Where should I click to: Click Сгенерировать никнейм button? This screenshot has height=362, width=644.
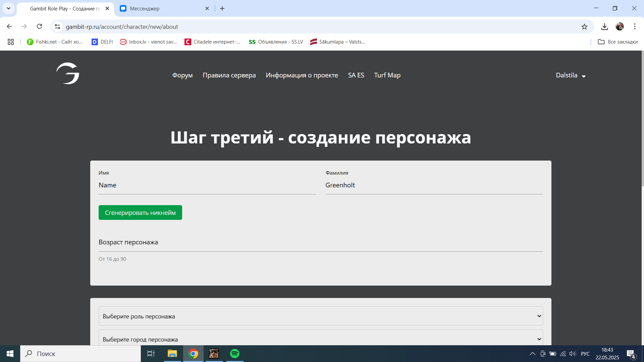140,213
